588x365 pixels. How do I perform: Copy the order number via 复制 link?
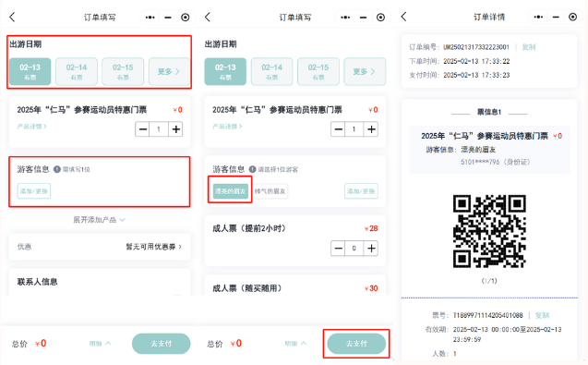click(529, 47)
